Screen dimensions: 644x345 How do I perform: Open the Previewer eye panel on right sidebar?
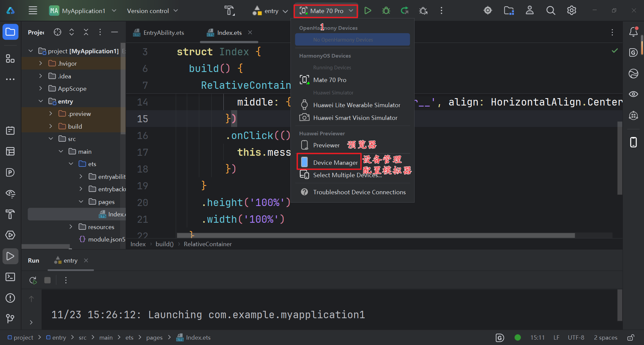coord(633,94)
